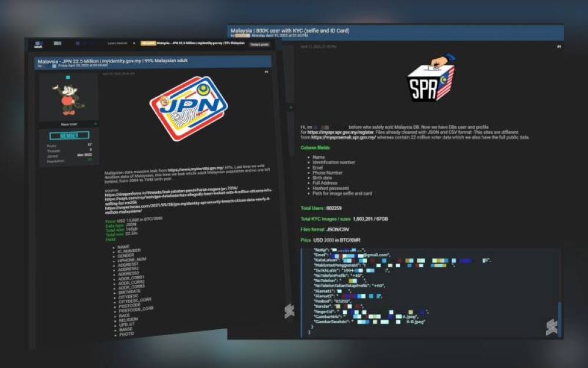Screen dimensions: 588x368
Task: Click the #1 post number in the JPN thread
Action: click(266, 72)
